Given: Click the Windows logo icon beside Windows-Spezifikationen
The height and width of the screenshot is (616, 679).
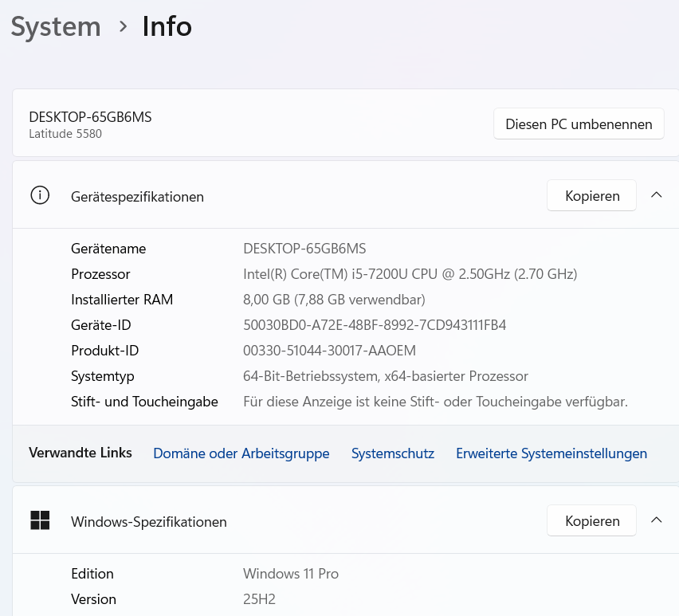Looking at the screenshot, I should point(40,520).
